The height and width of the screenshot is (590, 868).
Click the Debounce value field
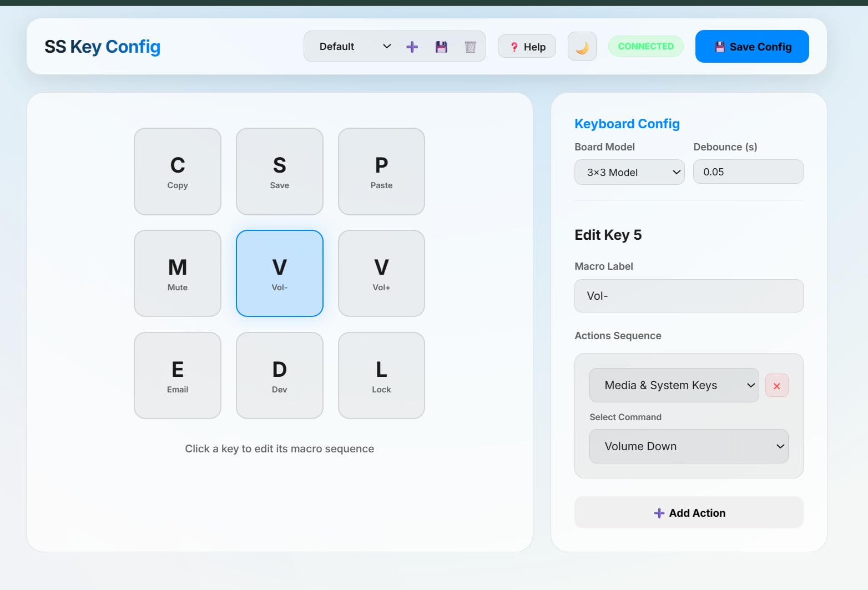748,172
